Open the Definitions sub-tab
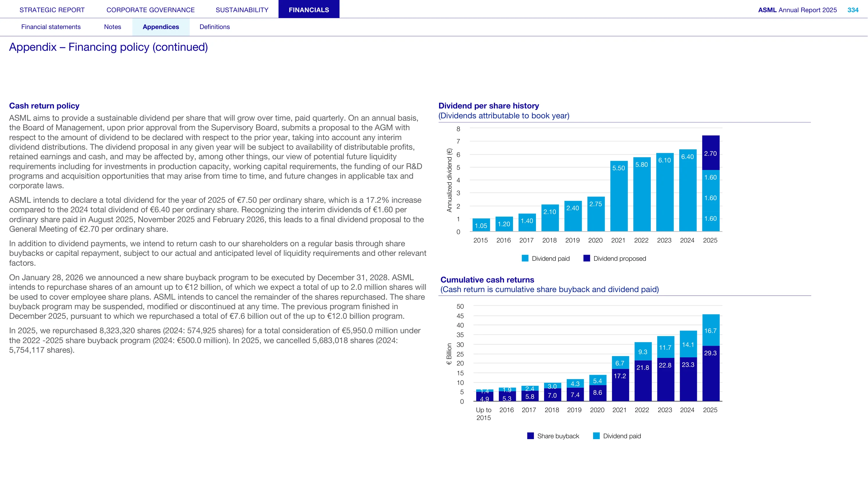 pyautogui.click(x=215, y=27)
